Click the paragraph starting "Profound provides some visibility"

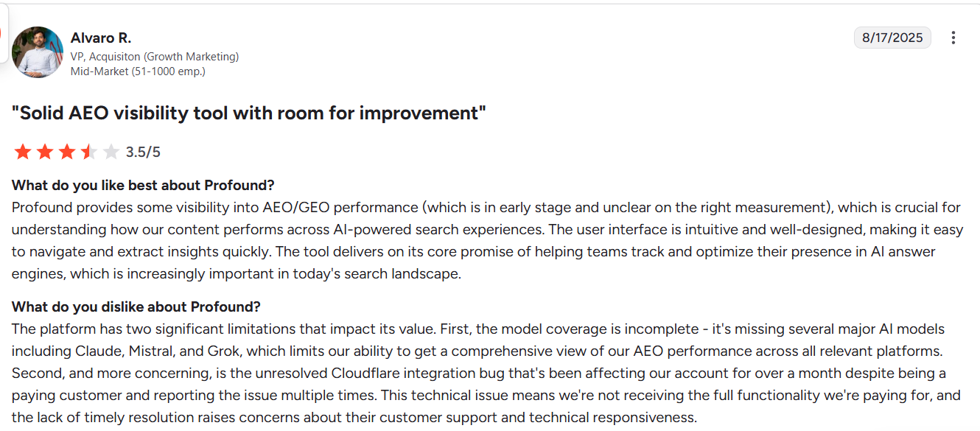[x=486, y=240]
